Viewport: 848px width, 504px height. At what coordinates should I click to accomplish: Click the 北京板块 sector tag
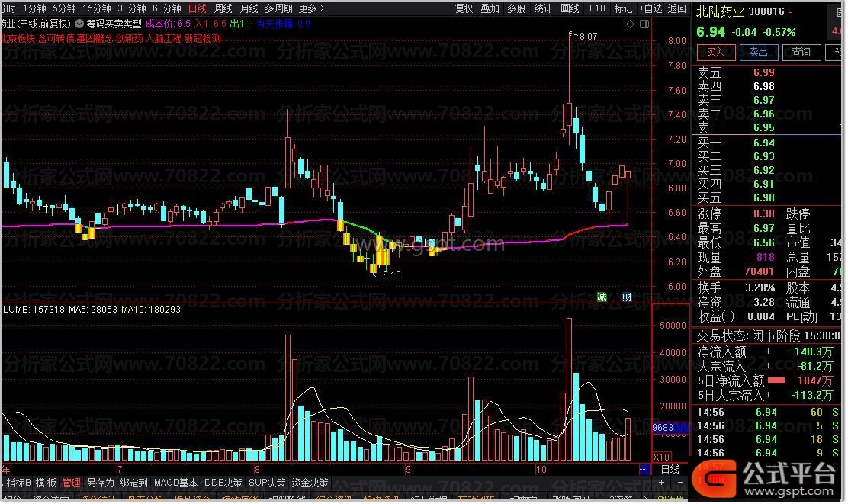point(18,38)
